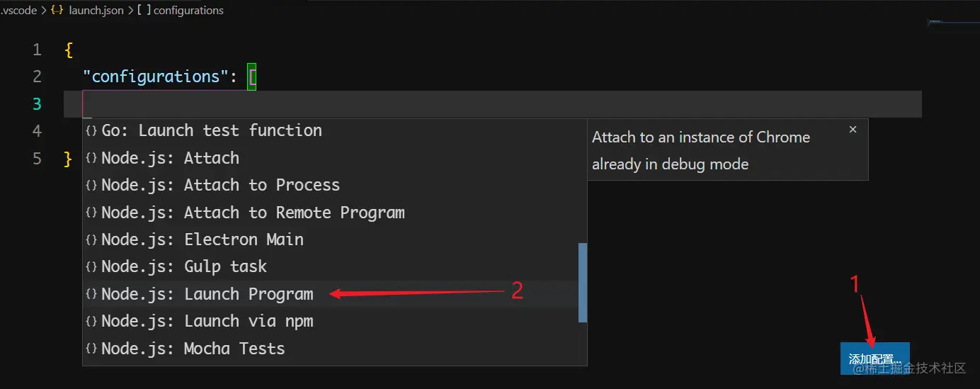Click the configurations array icon in breadcrumb
980x389 pixels.
point(144,11)
